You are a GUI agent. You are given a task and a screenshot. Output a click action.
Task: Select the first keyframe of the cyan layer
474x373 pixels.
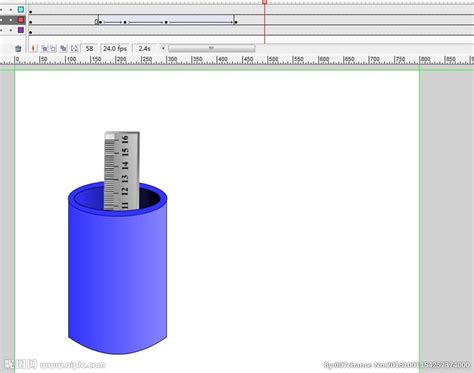coord(31,12)
